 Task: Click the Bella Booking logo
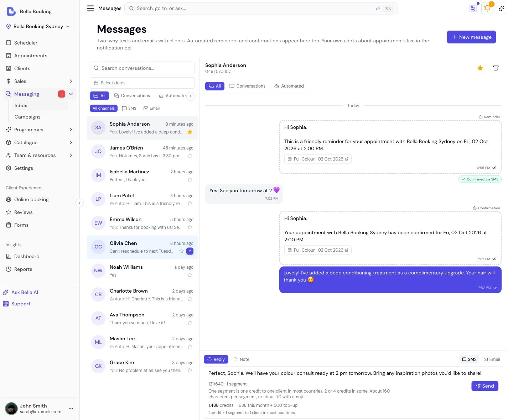pyautogui.click(x=11, y=11)
